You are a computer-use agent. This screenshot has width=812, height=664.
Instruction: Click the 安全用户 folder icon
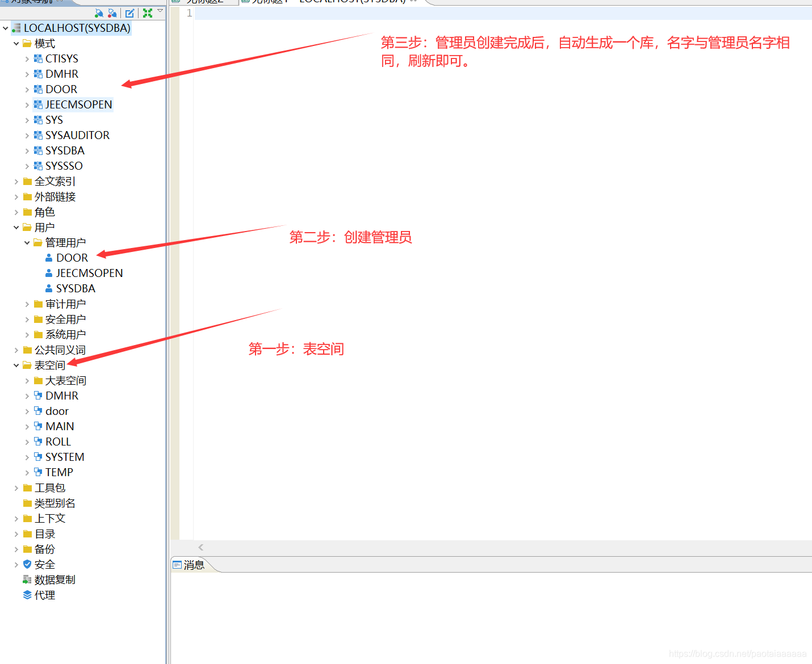(38, 319)
